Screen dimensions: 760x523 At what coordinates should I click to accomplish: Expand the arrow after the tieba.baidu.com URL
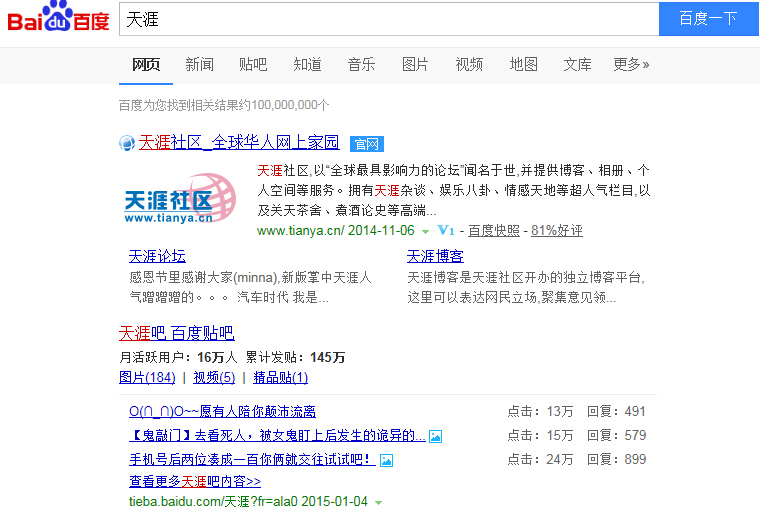(378, 502)
